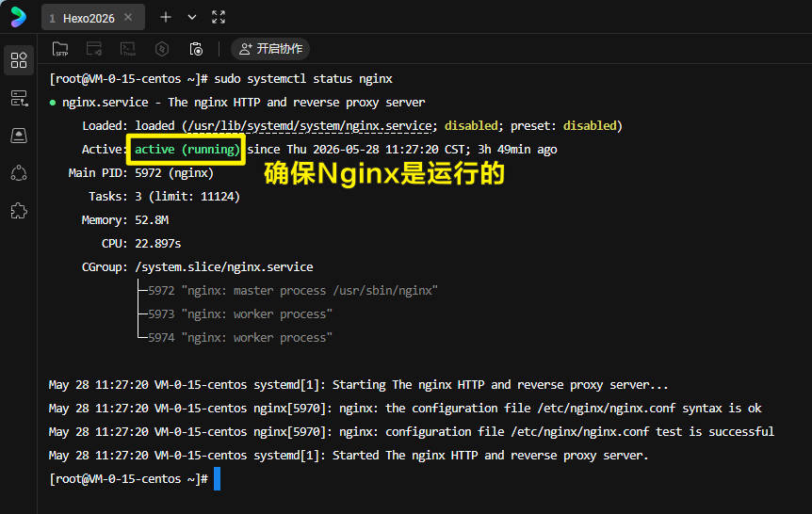This screenshot has height=514, width=812.
Task: Click the 'Starting The nginx HTTP' log line
Action: 358,385
